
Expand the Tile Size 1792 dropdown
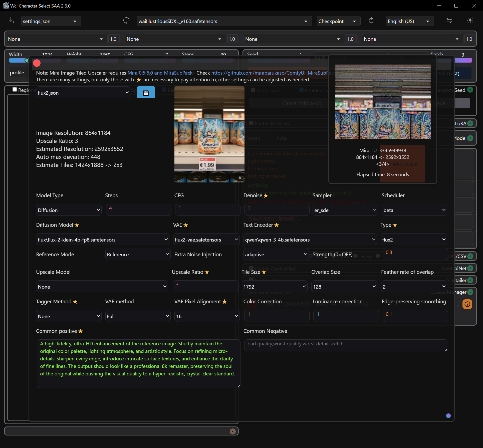coord(274,287)
